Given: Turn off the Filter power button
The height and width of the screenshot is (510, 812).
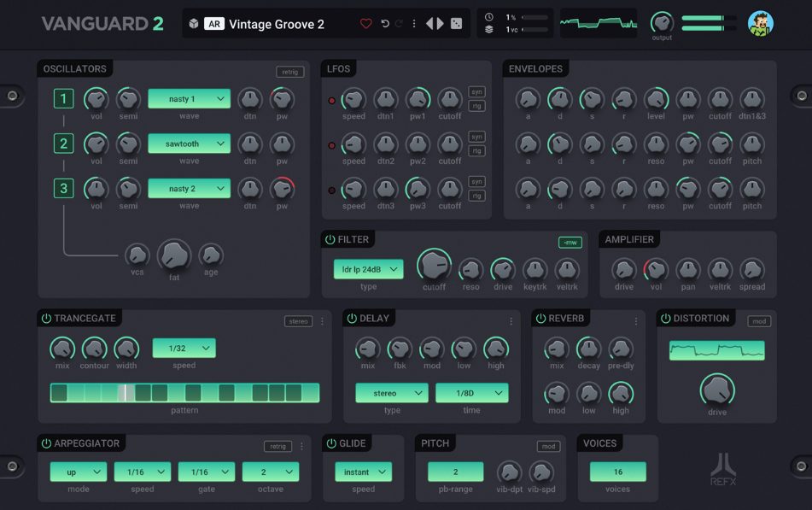Looking at the screenshot, I should coord(330,240).
